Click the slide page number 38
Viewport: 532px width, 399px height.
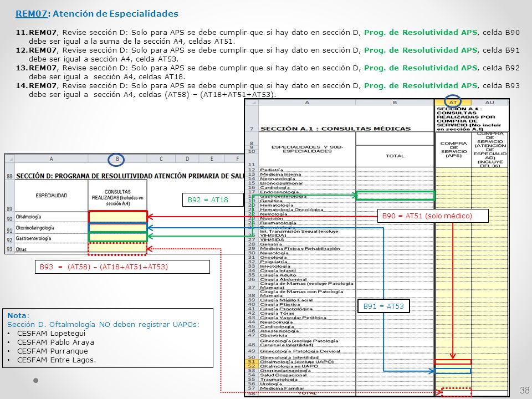coord(524,390)
